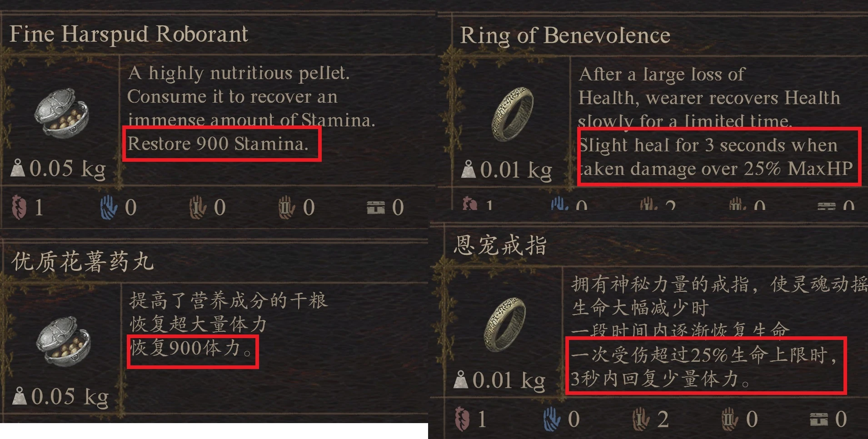868x439 pixels.
Task: Click the blue hand icon under Fine Harspud Roborant
Action: pyautogui.click(x=109, y=207)
